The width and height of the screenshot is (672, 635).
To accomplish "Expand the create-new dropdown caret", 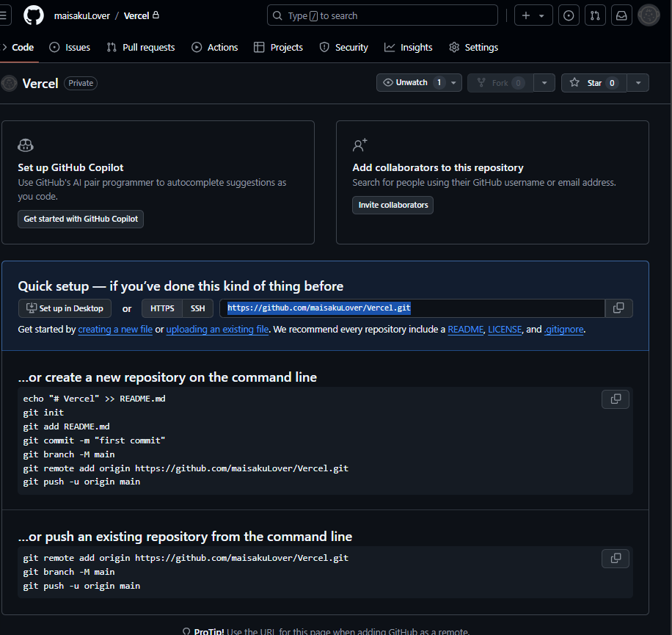I will pos(541,16).
